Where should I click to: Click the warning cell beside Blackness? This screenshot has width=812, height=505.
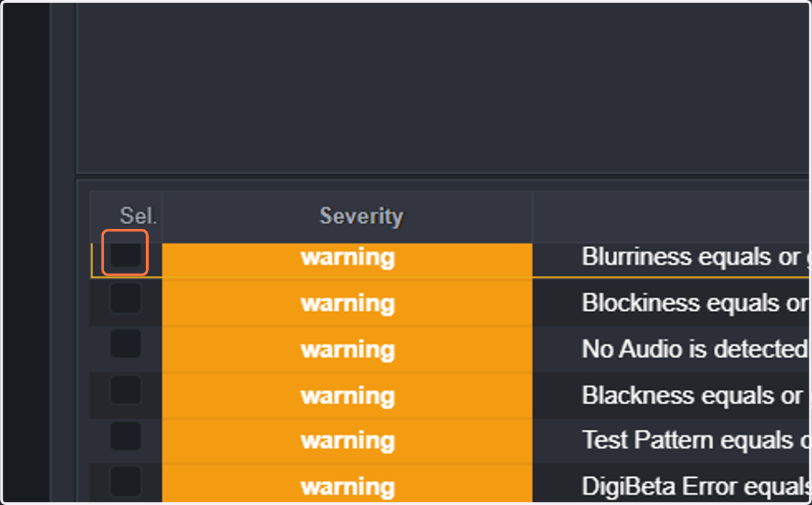point(347,395)
